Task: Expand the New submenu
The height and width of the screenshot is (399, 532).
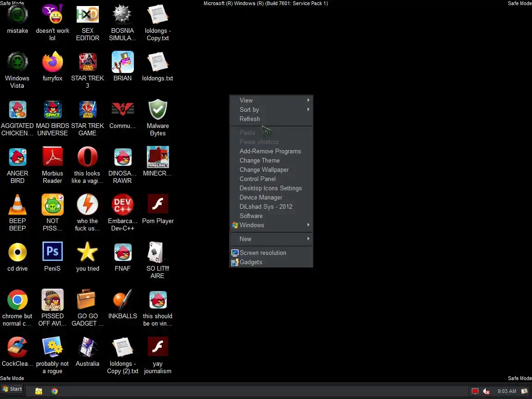Action: pyautogui.click(x=271, y=239)
